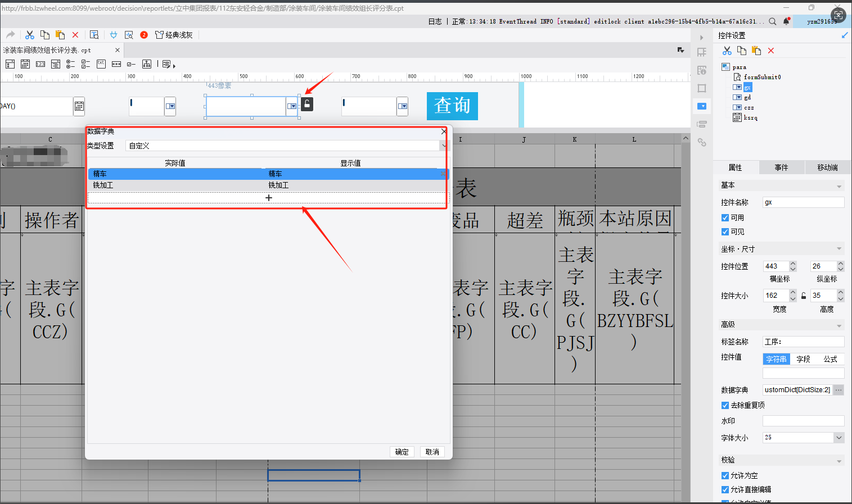Click the cut scissors icon in main toolbar

pos(30,35)
